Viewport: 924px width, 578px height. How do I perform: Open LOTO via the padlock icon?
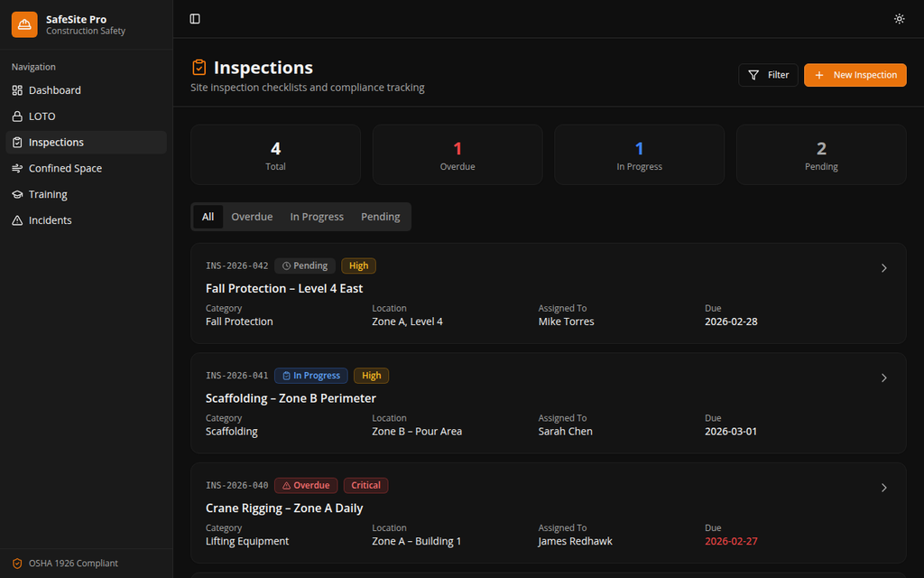pyautogui.click(x=19, y=116)
